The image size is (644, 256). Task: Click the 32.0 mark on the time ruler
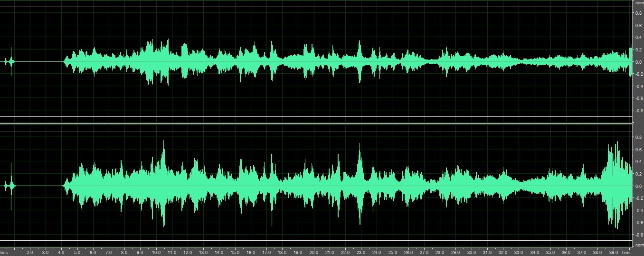tap(503, 253)
